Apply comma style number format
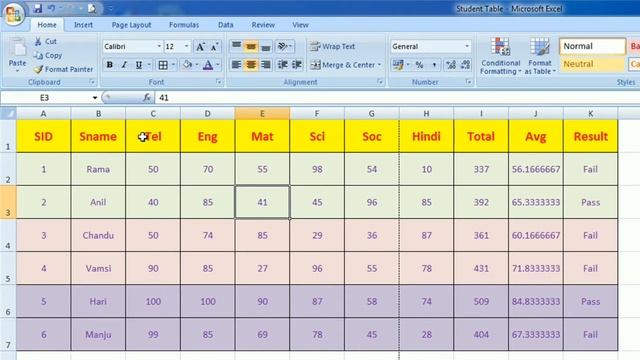 click(x=434, y=65)
